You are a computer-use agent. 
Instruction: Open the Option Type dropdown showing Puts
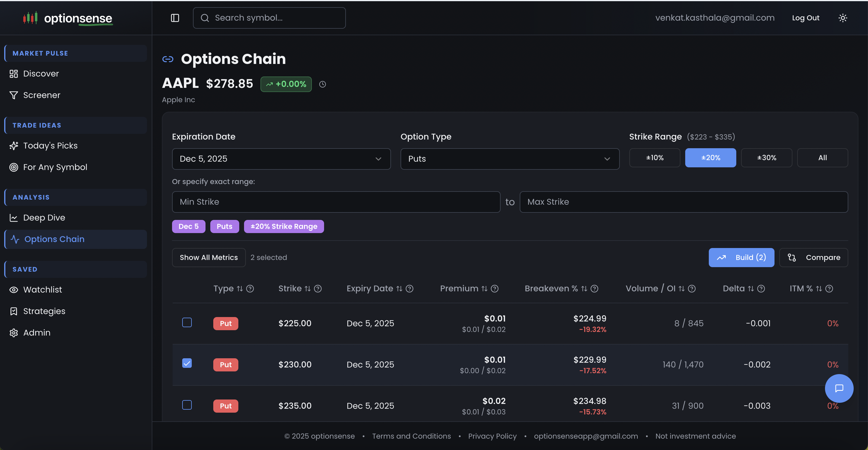click(x=510, y=159)
